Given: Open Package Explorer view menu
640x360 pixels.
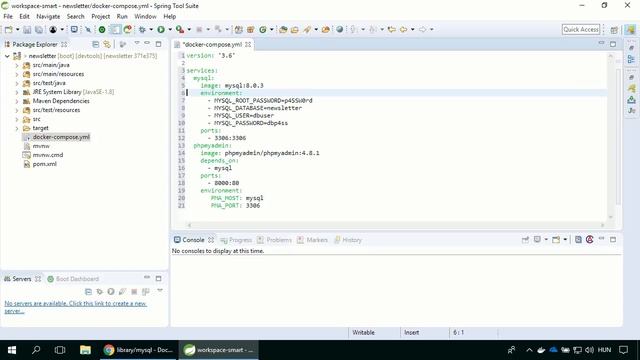Looking at the screenshot, I should click(137, 43).
